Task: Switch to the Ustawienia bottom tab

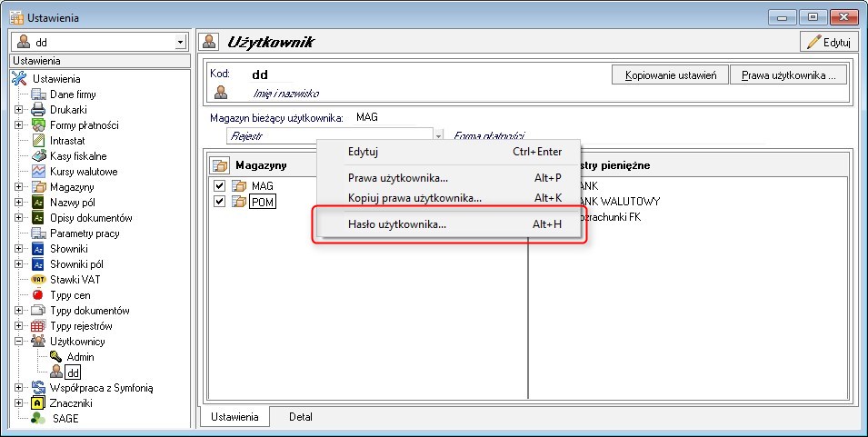Action: (x=234, y=416)
